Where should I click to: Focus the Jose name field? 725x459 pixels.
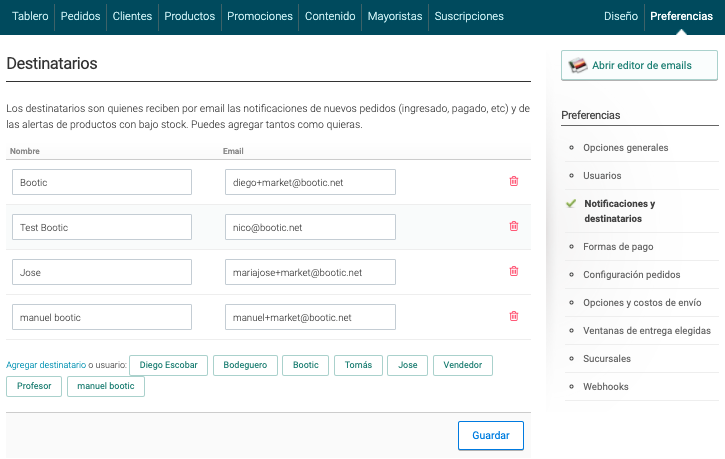[x=102, y=272]
